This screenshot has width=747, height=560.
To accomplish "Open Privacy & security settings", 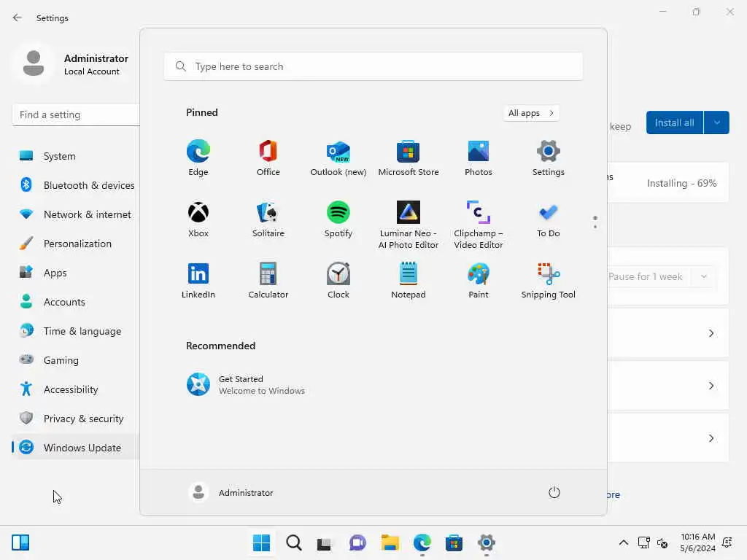I will click(x=76, y=419).
